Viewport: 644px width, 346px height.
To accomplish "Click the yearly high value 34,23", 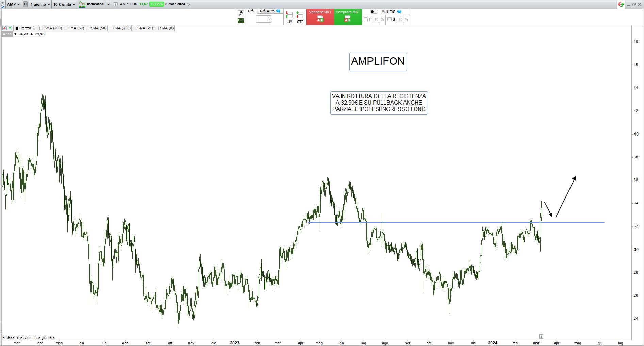I will (x=23, y=34).
